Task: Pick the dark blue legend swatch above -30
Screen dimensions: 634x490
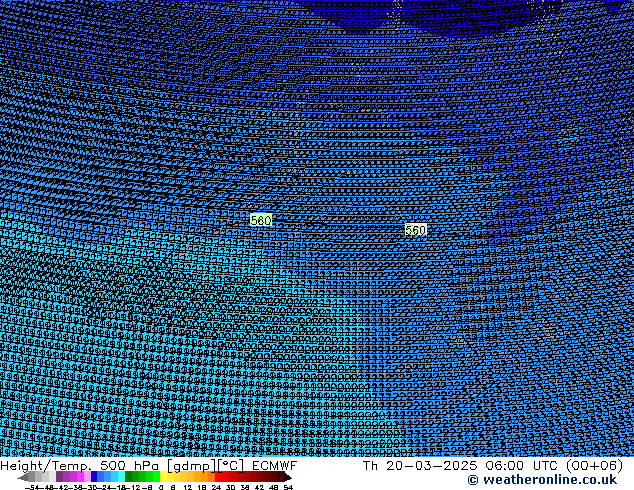Action: (94, 477)
